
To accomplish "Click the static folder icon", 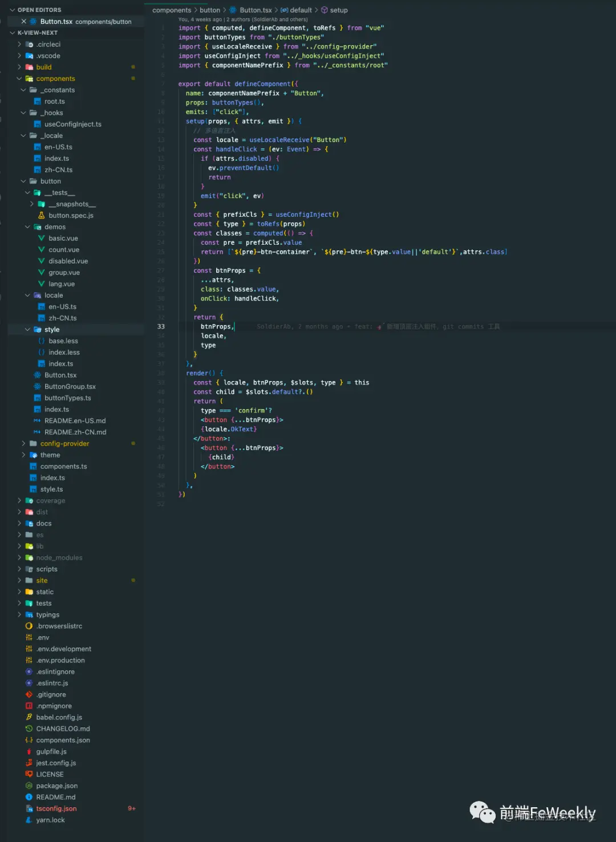I will 29,592.
